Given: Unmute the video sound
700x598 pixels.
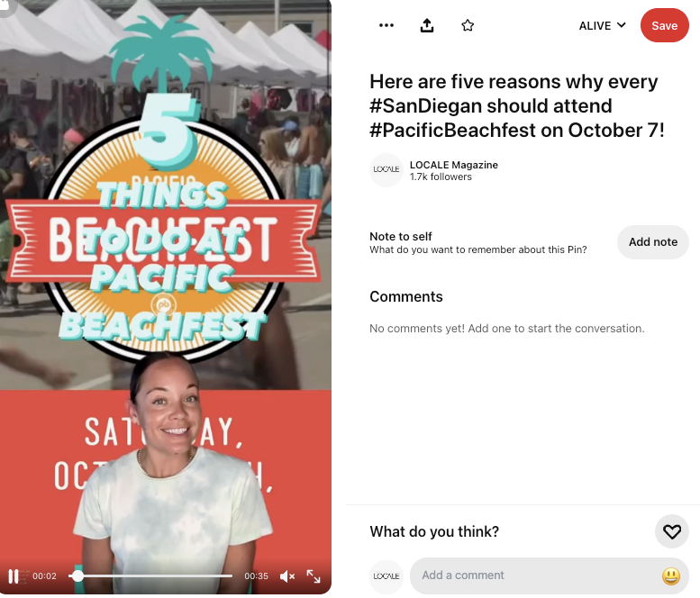Looking at the screenshot, I should tap(287, 576).
